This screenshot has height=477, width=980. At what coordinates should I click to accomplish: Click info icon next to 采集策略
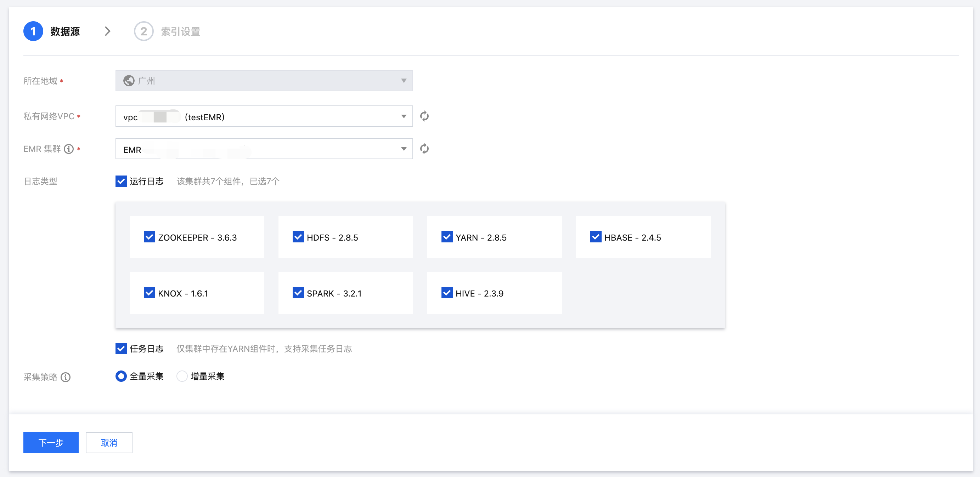click(66, 377)
